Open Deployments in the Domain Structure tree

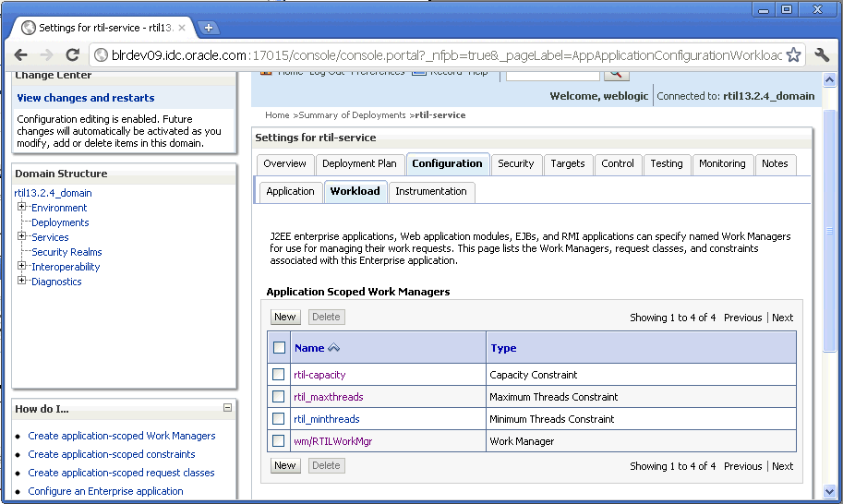pos(60,222)
